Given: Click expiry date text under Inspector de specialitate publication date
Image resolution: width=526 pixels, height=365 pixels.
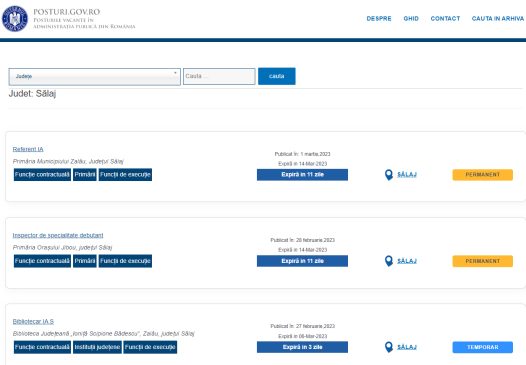Looking at the screenshot, I should coord(302,250).
